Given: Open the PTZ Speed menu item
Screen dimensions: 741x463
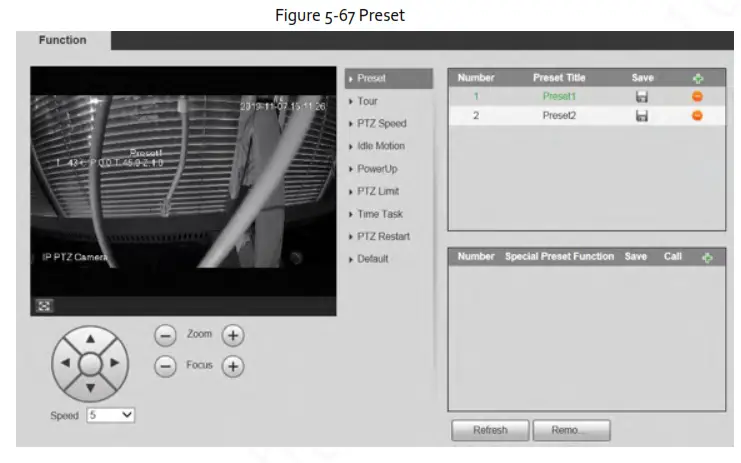Looking at the screenshot, I should pyautogui.click(x=381, y=124).
